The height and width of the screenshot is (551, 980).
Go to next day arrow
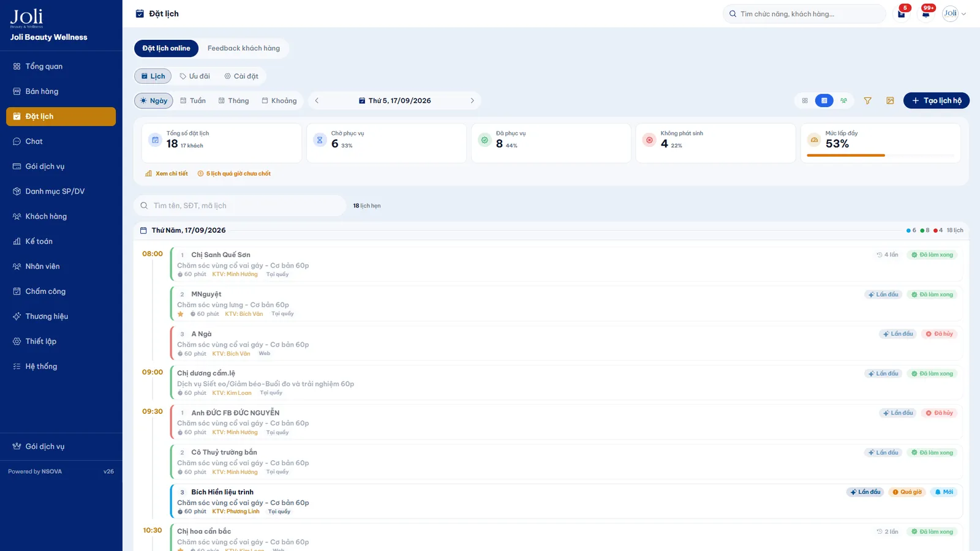pos(472,100)
